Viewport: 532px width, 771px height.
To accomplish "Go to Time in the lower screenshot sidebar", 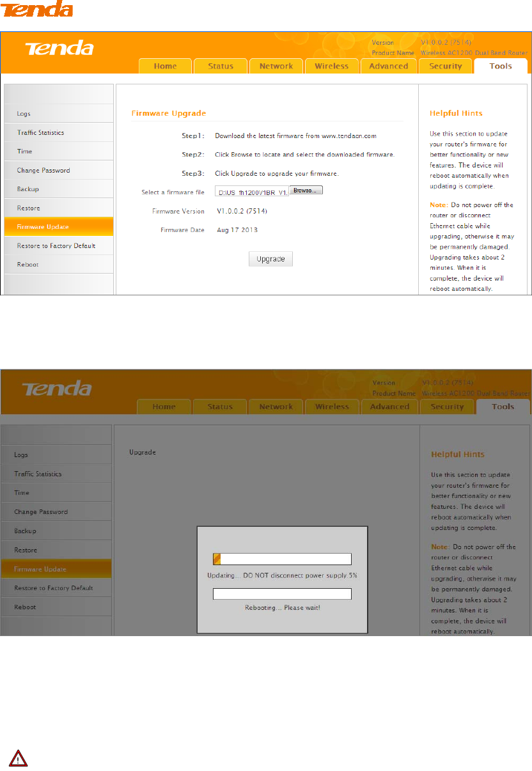I will coord(56,493).
